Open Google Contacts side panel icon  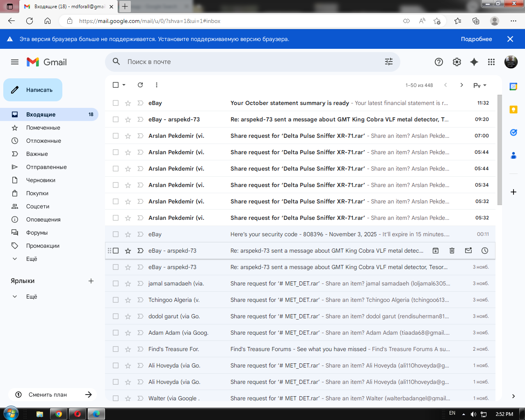(x=514, y=155)
